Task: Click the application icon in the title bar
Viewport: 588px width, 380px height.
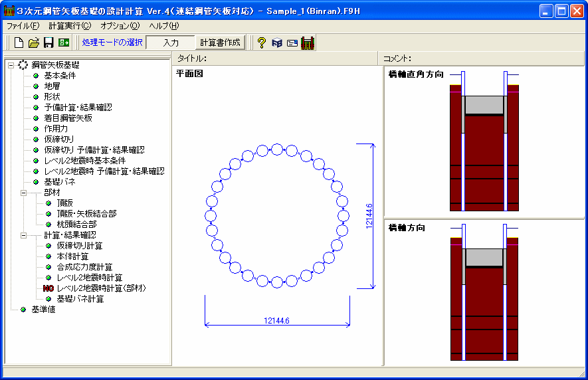Action: click(x=9, y=11)
